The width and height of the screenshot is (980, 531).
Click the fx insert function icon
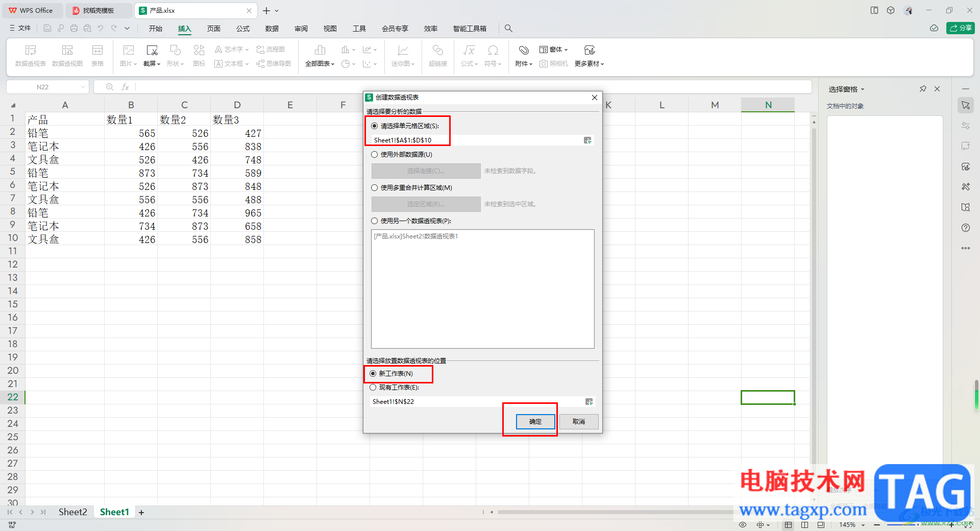click(125, 87)
